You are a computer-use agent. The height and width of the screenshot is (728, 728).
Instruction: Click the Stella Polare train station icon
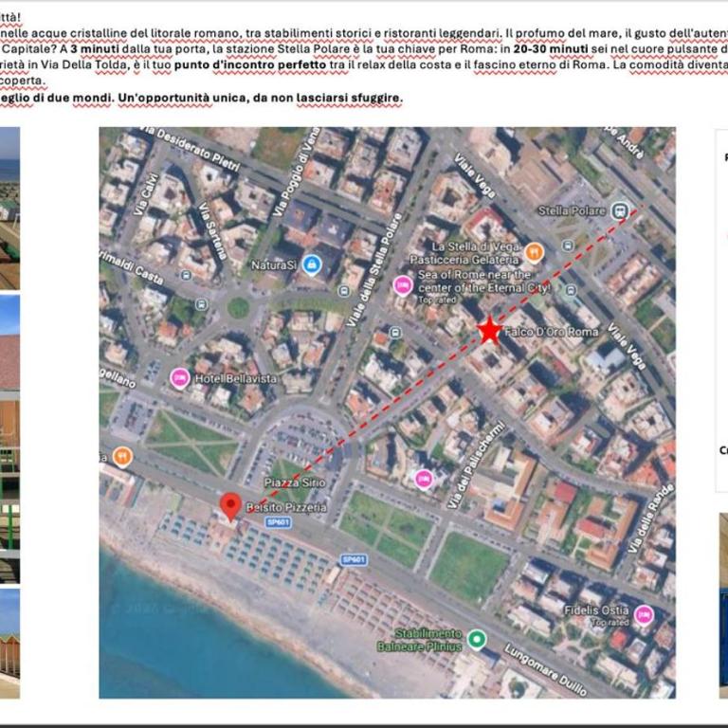point(619,210)
